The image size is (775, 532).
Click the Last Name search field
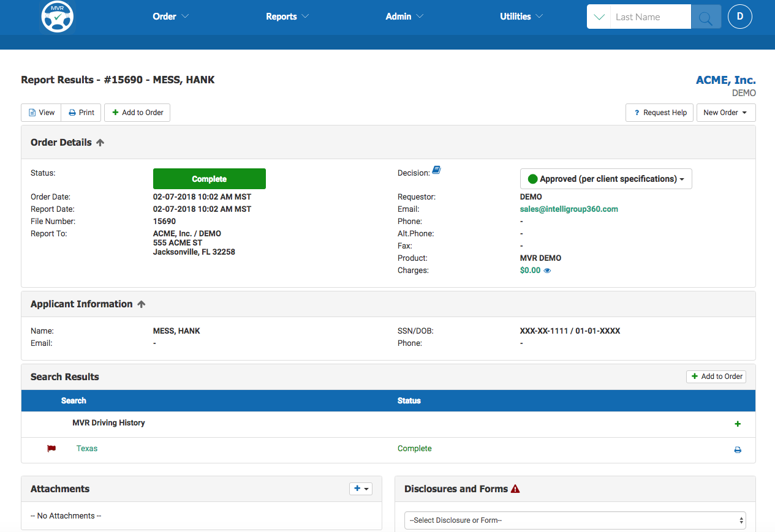[x=649, y=17]
